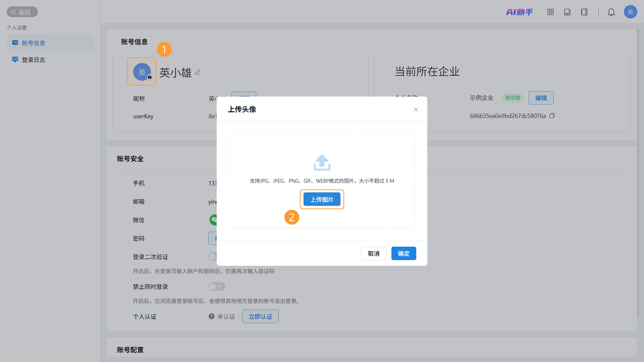This screenshot has height=362, width=644.
Task: Open notifications bell
Action: [611, 12]
